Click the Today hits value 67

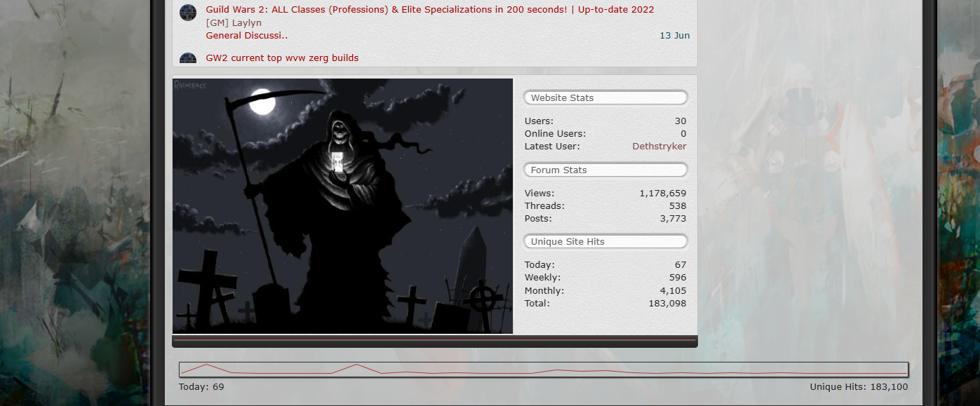coord(680,265)
